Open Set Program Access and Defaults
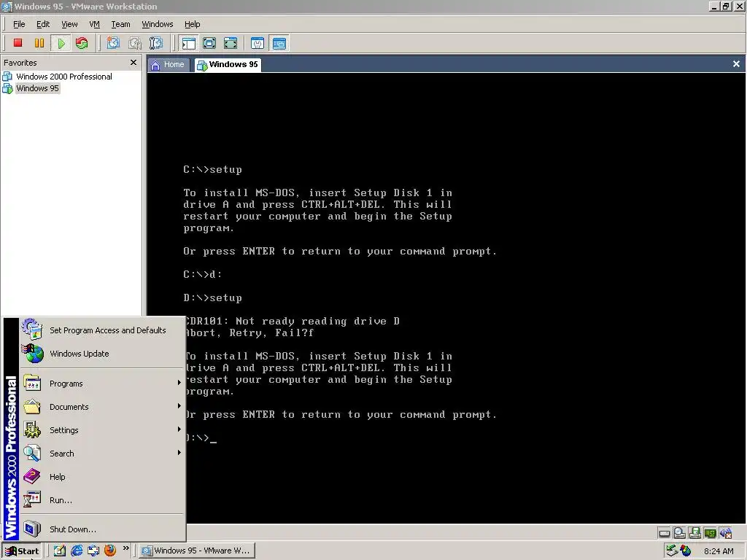The width and height of the screenshot is (747, 560). point(102,330)
